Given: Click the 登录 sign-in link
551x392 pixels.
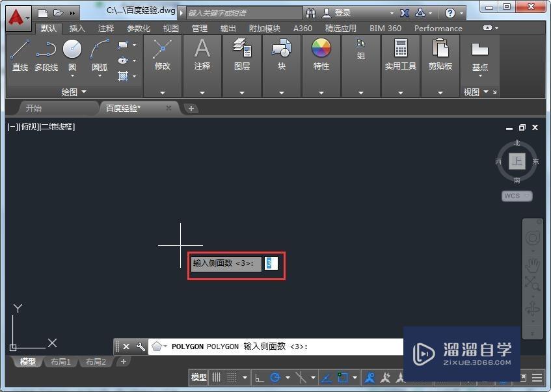Looking at the screenshot, I should tap(343, 12).
